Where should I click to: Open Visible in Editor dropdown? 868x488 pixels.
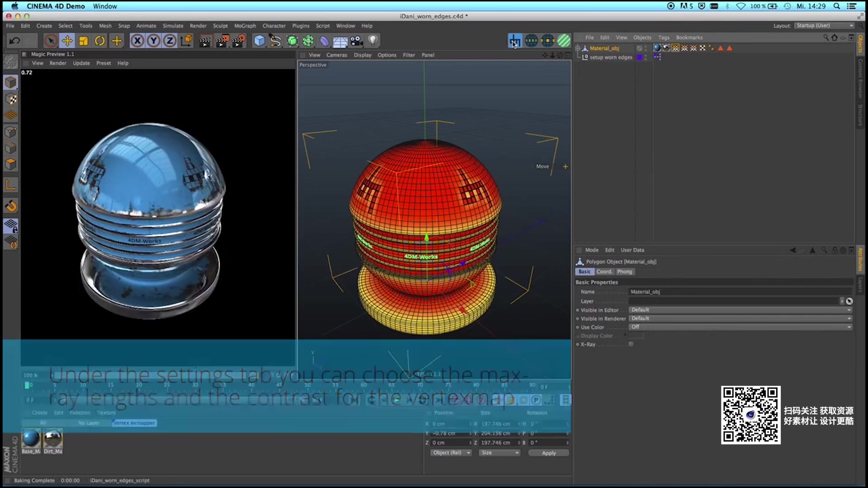[741, 310]
